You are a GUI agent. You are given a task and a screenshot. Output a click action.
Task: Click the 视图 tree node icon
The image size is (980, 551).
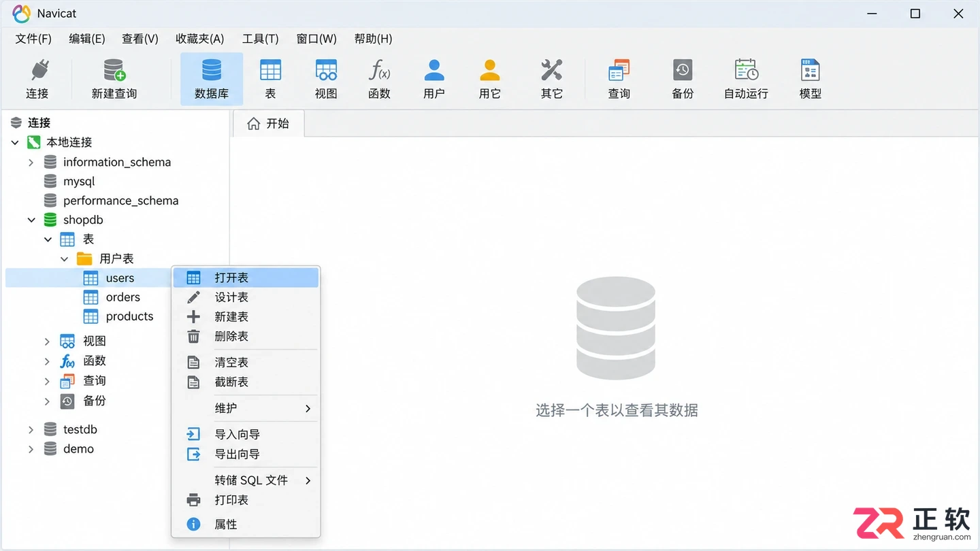(x=67, y=341)
